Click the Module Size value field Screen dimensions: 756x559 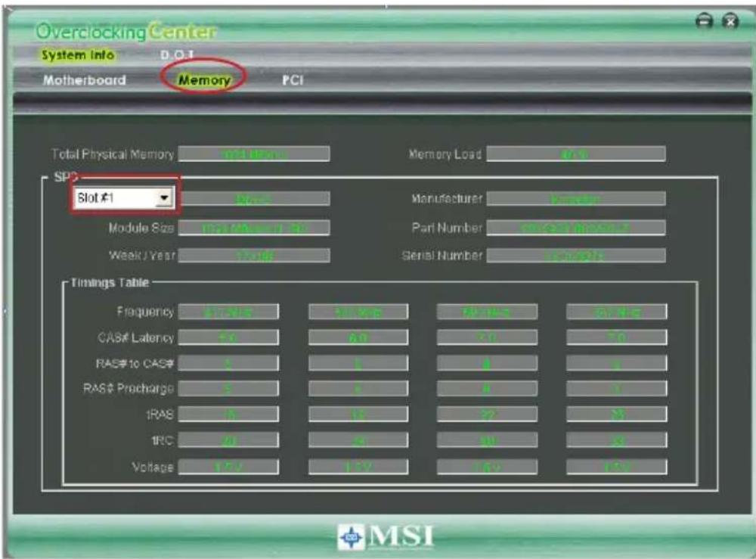pyautogui.click(x=254, y=228)
